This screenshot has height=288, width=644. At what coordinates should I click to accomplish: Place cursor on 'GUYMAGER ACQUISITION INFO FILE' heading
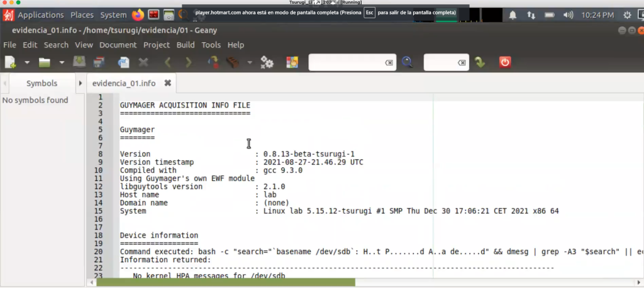(185, 105)
